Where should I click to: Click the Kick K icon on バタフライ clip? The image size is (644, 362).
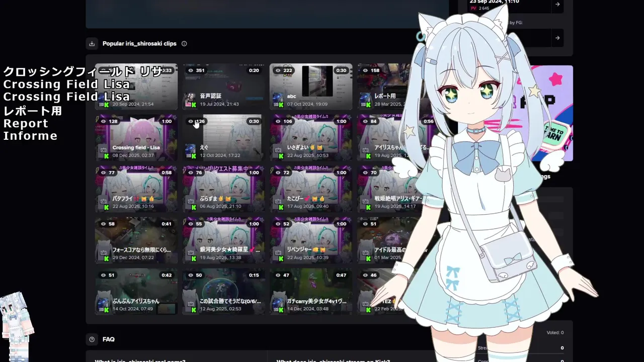[x=106, y=207]
